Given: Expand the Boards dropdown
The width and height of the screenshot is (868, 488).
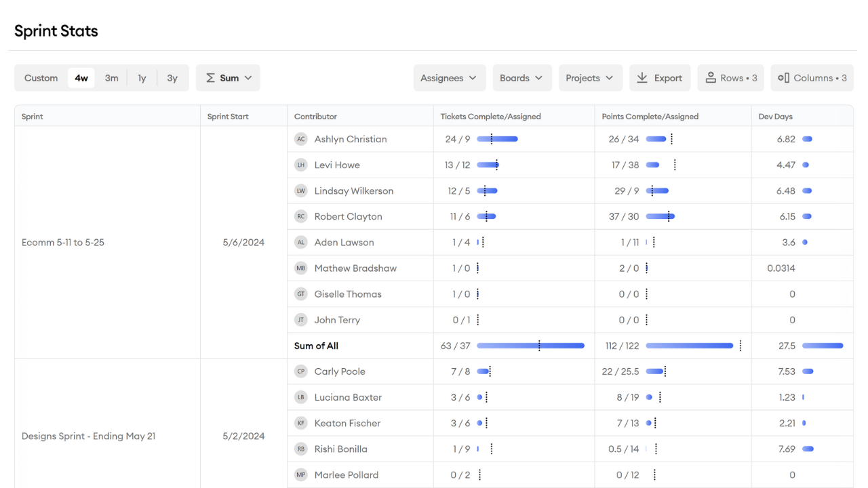Looking at the screenshot, I should coord(521,78).
